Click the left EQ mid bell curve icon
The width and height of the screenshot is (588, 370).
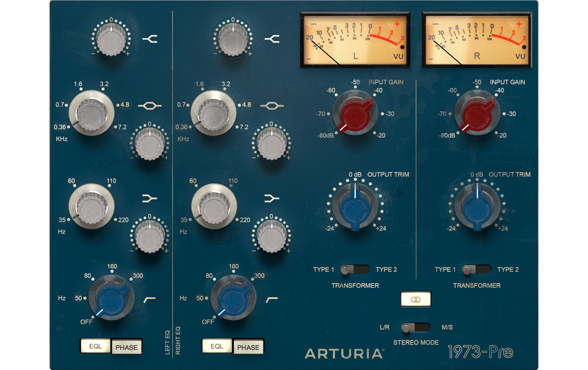tap(150, 106)
